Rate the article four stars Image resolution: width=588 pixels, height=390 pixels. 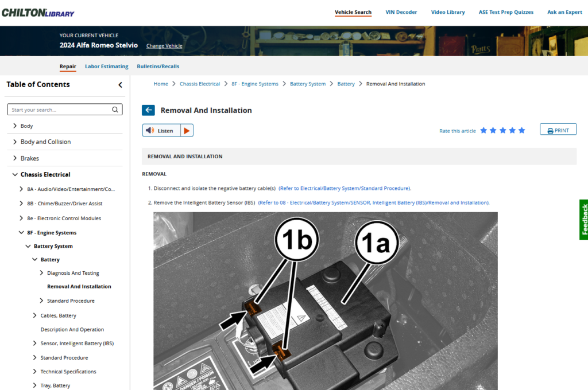(x=512, y=130)
